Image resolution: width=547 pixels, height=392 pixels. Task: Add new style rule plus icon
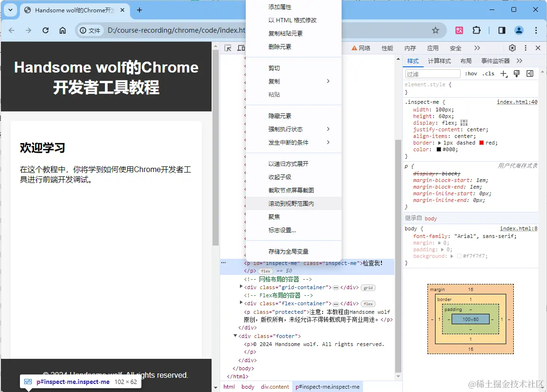pyautogui.click(x=504, y=73)
